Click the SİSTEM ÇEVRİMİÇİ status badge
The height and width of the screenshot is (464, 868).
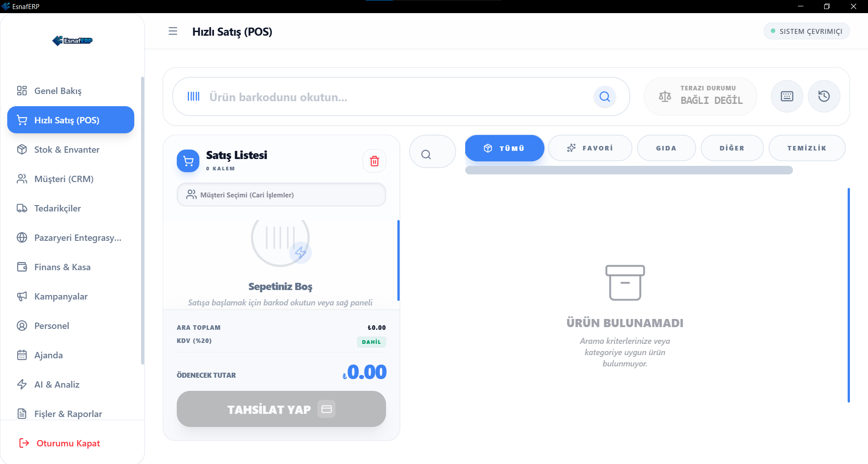coord(807,31)
